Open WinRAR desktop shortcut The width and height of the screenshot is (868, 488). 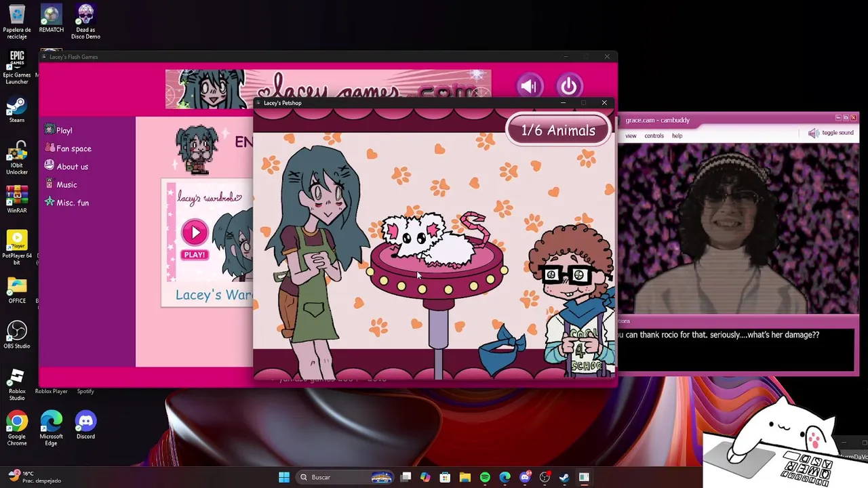17,199
